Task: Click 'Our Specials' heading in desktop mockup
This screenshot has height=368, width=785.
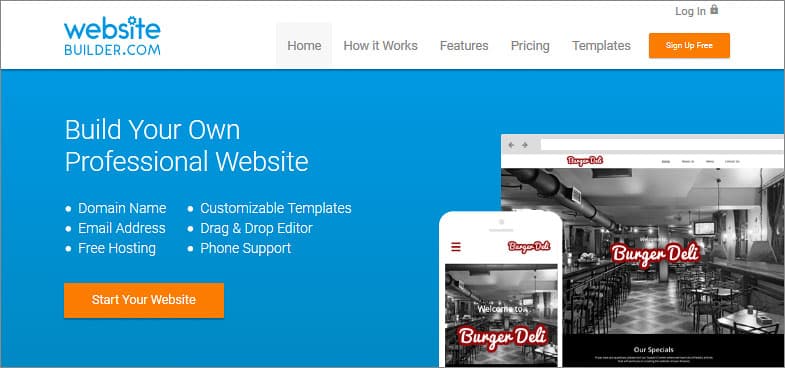Action: tap(653, 349)
